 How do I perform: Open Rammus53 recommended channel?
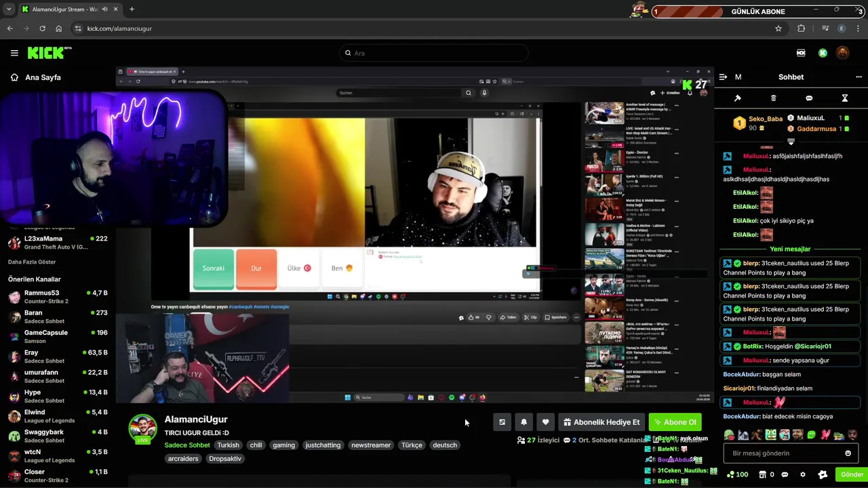(x=58, y=297)
